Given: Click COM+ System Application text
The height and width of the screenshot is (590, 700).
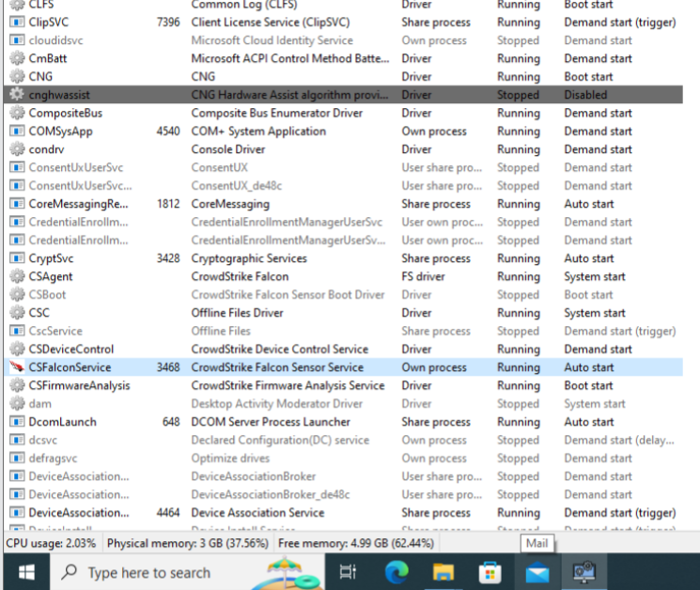Looking at the screenshot, I should 258,132.
